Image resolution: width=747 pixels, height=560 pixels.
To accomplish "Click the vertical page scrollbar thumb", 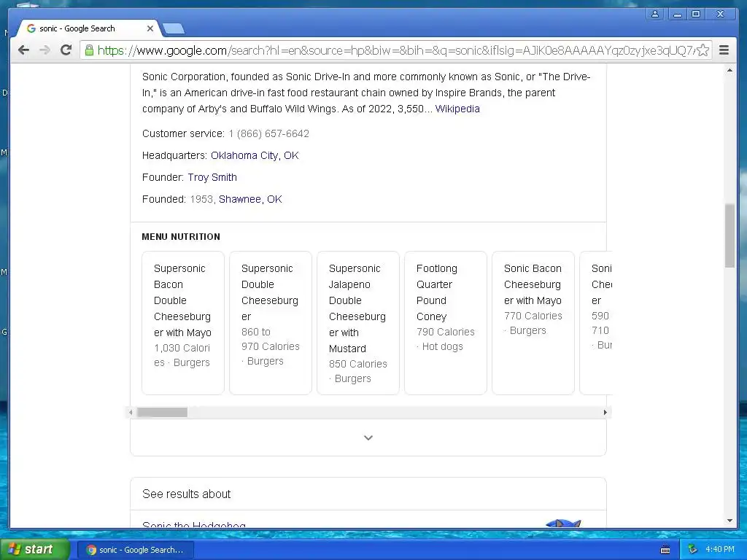I will [x=729, y=236].
